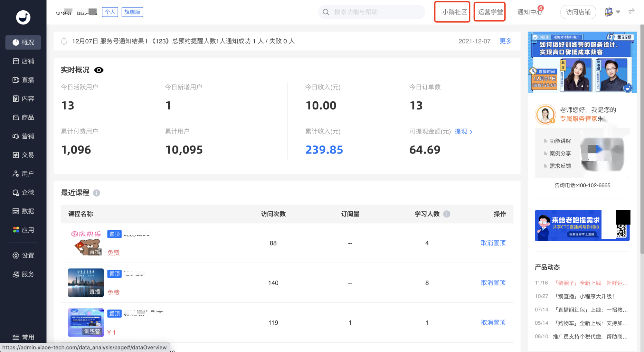The height and width of the screenshot is (352, 644).
Task: Click the info icon beside 学习人数
Action: tap(446, 214)
